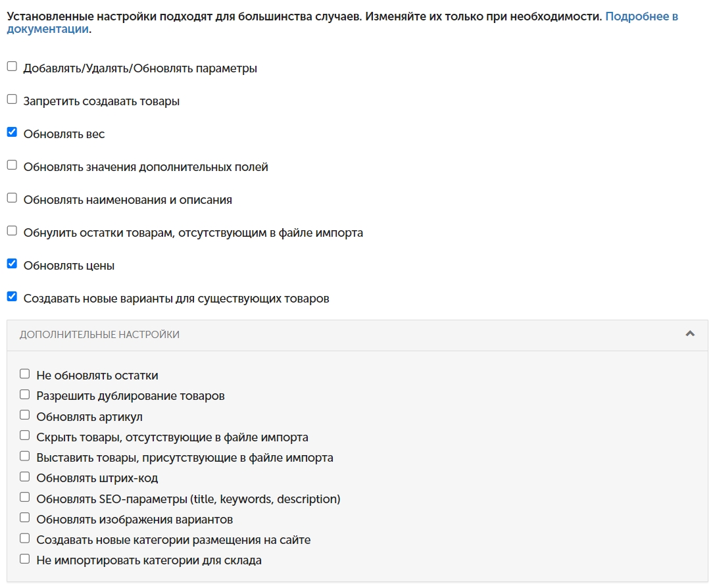Enable Добавлять/Удалять/Обновлять параметры checkbox
This screenshot has width=715, height=588.
pos(12,66)
